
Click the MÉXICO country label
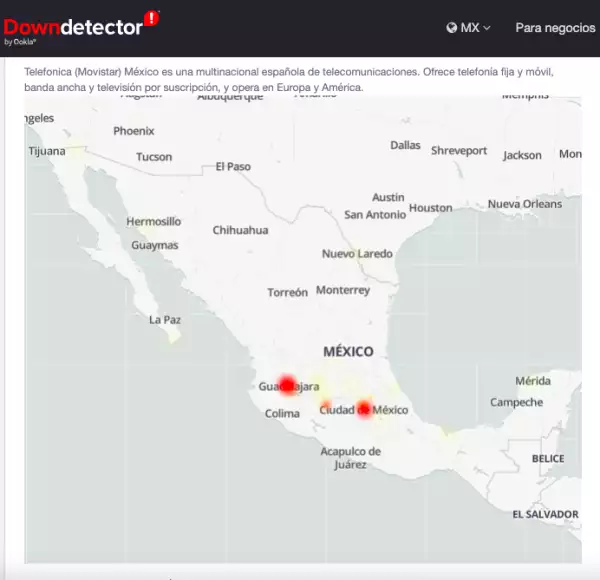pyautogui.click(x=348, y=352)
